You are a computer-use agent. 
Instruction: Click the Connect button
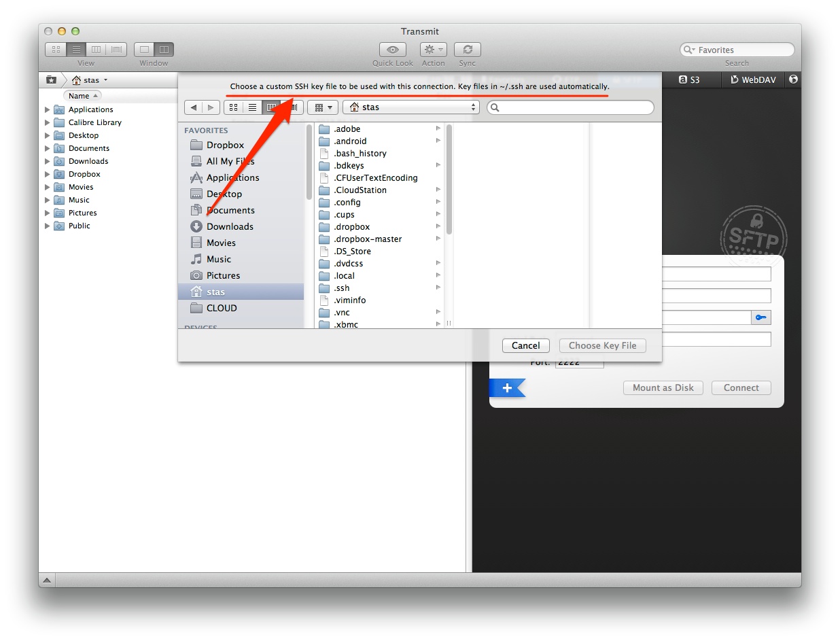click(741, 387)
